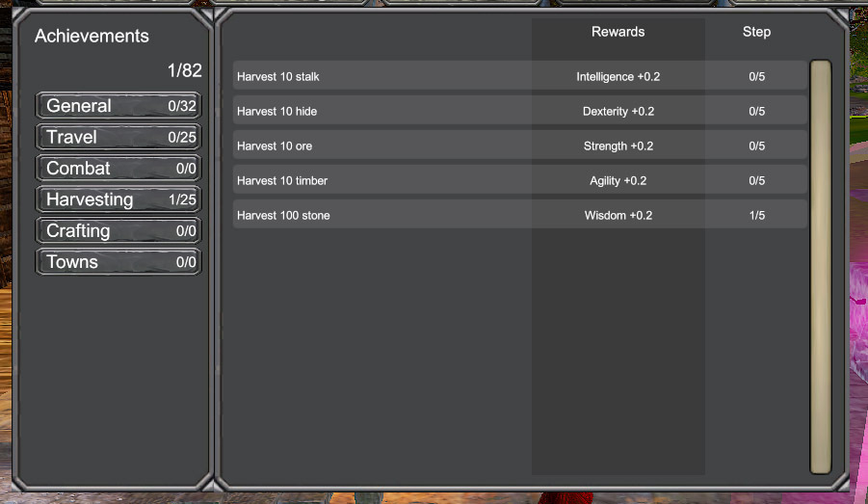Screen dimensions: 868x504
Task: Click the Harvest 10 hide row
Action: tap(385, 111)
